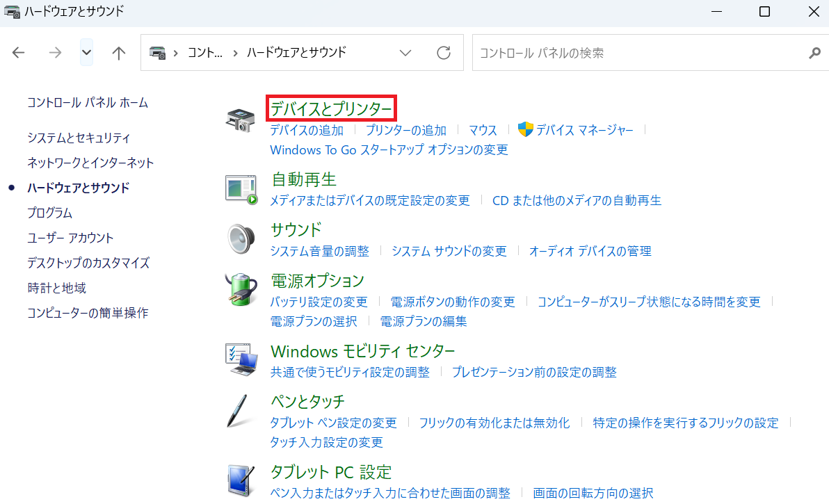Viewport: 829px width, 504px height.
Task: Open コントロール パネル ホーム
Action: click(x=88, y=102)
